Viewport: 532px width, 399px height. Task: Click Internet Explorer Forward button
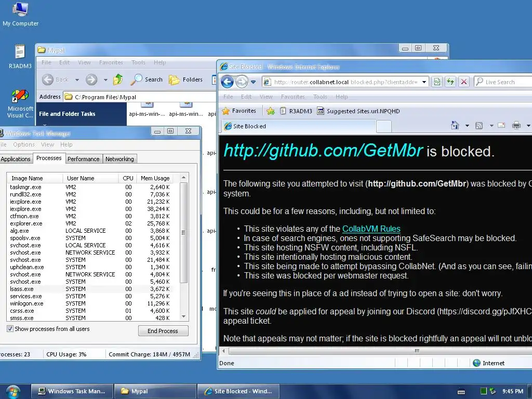point(242,82)
